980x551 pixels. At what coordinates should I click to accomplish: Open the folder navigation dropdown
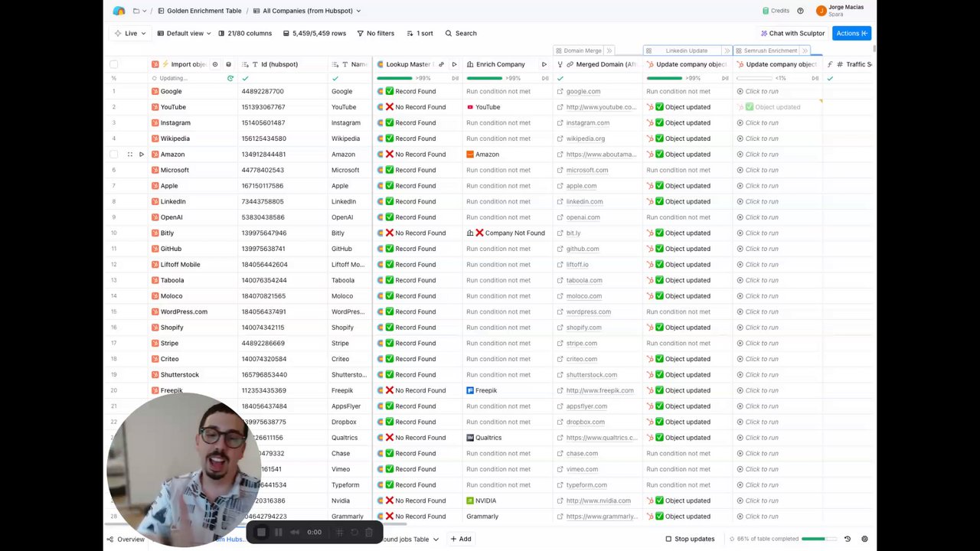[140, 11]
